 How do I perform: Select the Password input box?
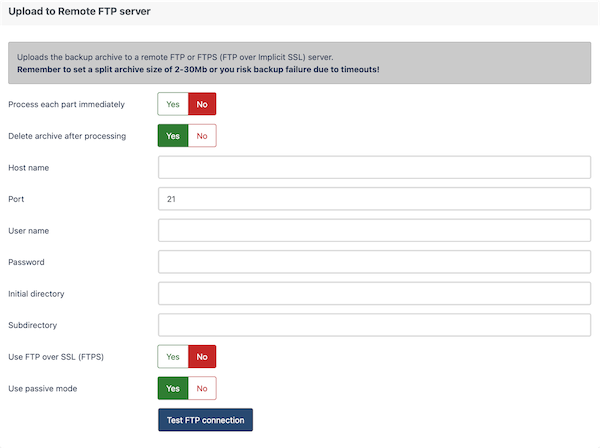click(374, 262)
